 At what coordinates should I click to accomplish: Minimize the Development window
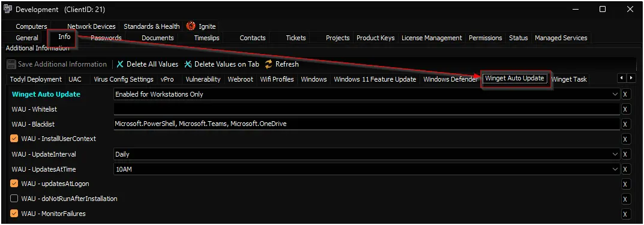[575, 9]
